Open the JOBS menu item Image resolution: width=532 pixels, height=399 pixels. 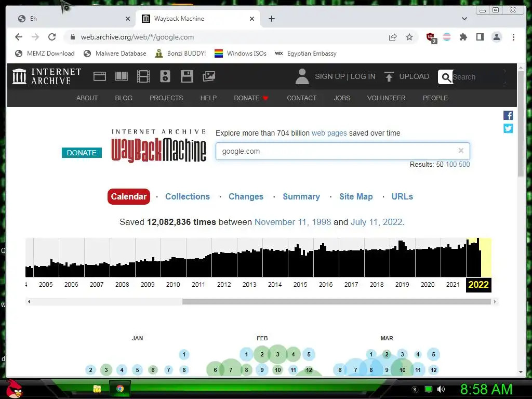(342, 98)
